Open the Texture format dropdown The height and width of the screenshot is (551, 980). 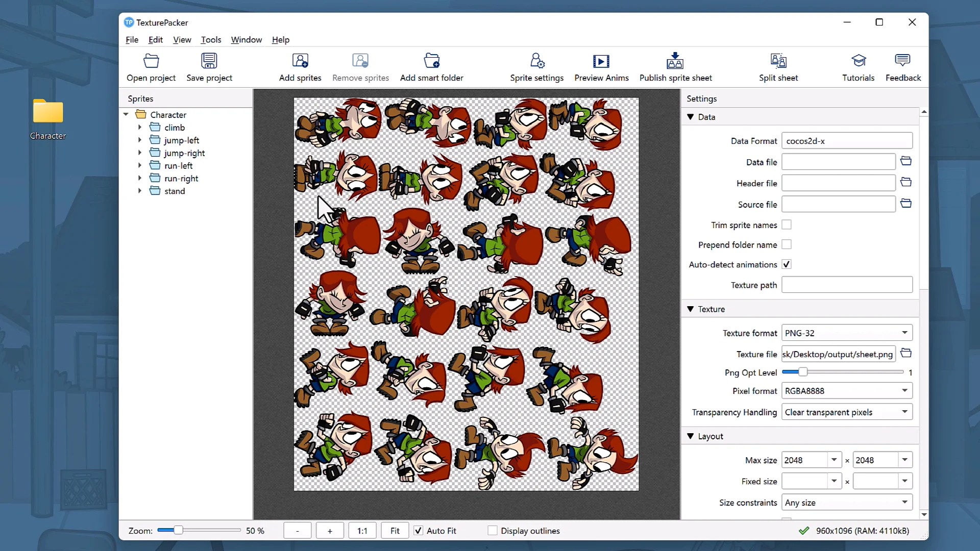847,333
